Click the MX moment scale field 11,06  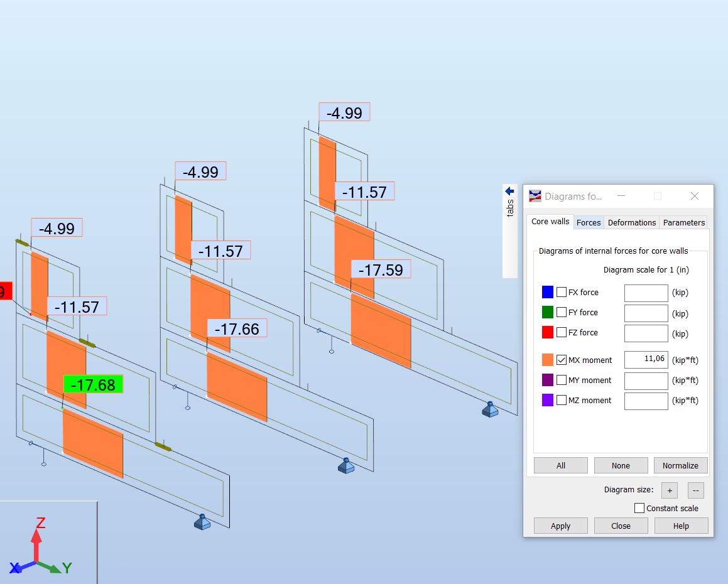click(x=646, y=360)
